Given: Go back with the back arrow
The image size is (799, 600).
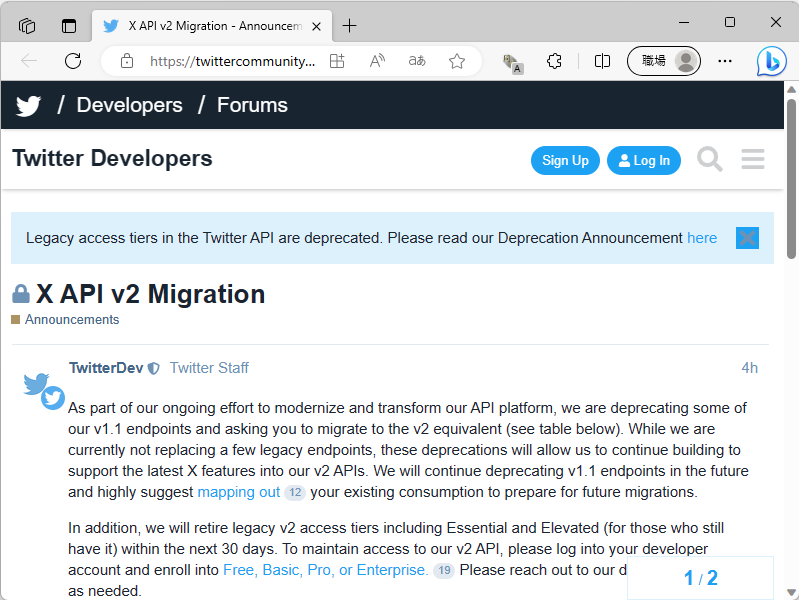Looking at the screenshot, I should (x=29, y=61).
